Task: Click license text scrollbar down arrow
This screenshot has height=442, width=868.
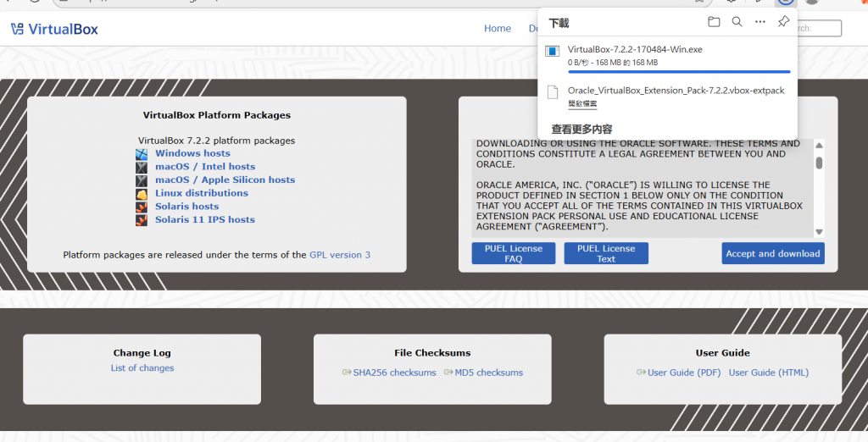Action: coord(819,232)
